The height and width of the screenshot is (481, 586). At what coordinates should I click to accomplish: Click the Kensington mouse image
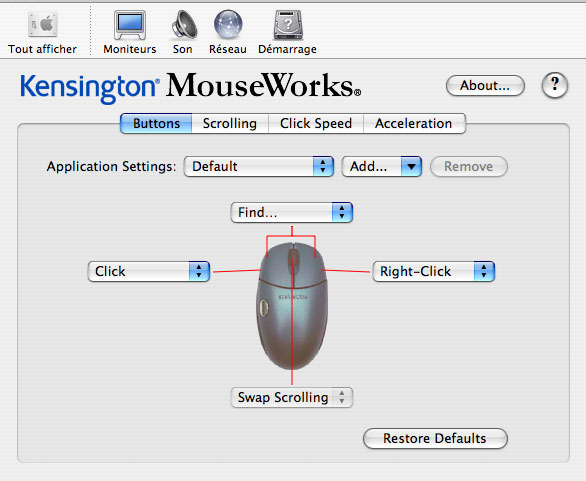(x=293, y=306)
